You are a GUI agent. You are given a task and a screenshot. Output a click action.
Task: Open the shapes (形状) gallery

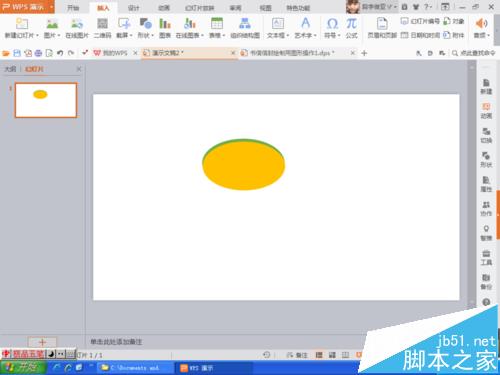pos(145,28)
